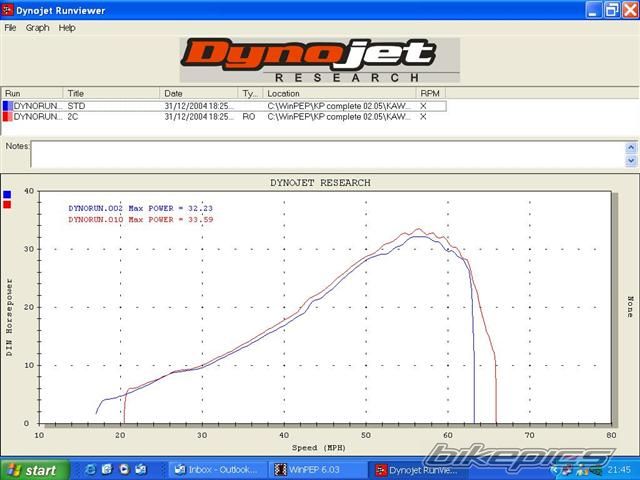640x480 pixels.
Task: Toggle RPM mark for 2C run
Action: pos(423,116)
